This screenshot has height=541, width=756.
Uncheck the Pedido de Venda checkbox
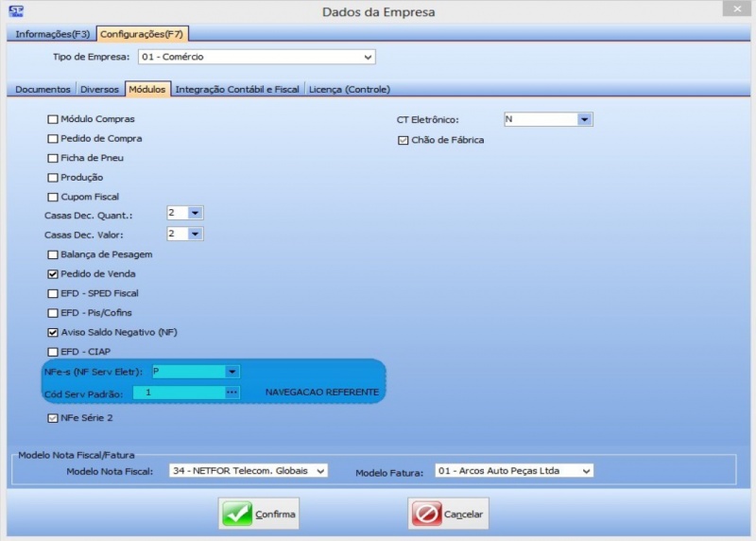coord(53,274)
